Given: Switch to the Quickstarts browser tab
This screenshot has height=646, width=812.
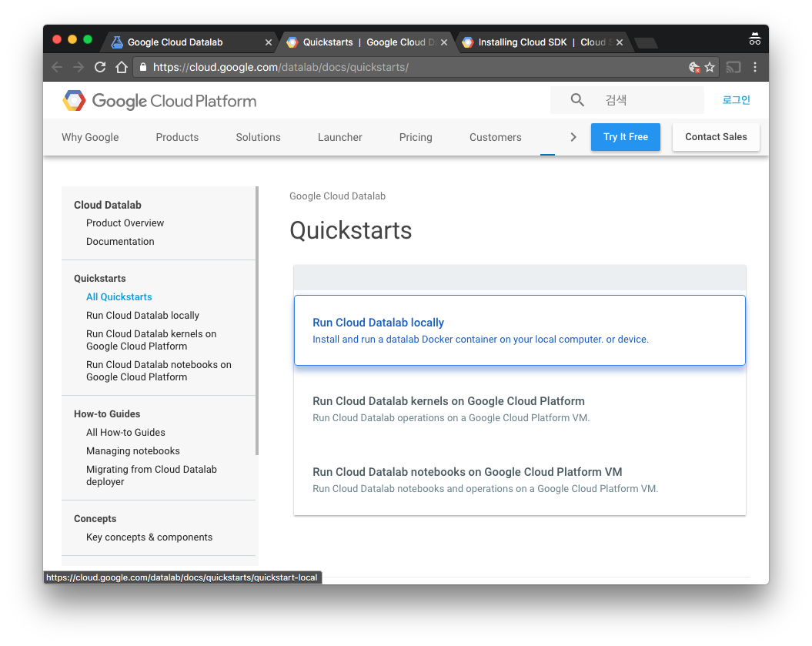Looking at the screenshot, I should click(x=358, y=42).
